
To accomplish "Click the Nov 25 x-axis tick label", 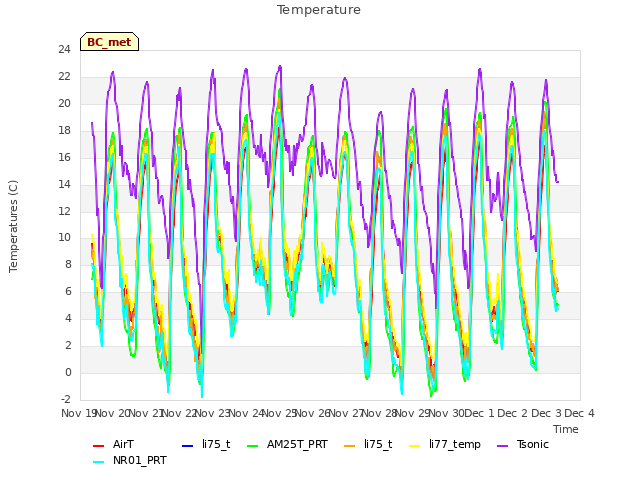I will 279,413.
